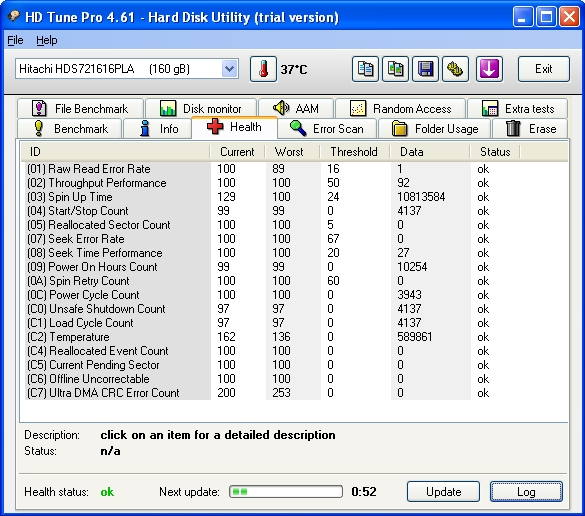Open the Info tab

(x=157, y=129)
